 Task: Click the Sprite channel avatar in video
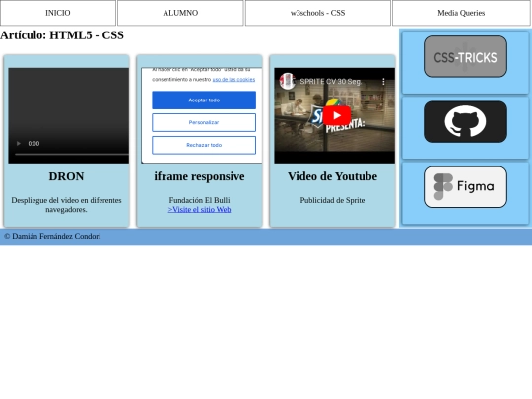[287, 82]
